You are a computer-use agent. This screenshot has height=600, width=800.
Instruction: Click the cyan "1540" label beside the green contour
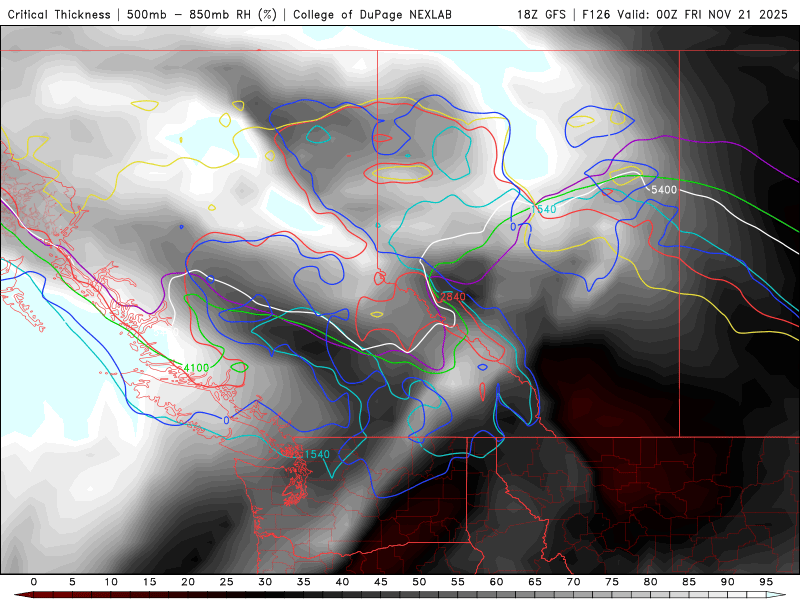tap(543, 209)
